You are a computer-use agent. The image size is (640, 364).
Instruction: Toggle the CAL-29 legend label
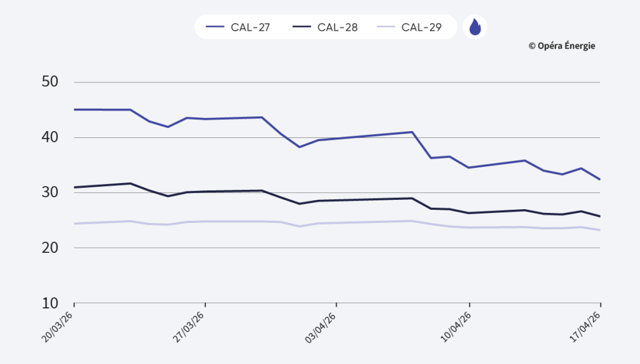pos(421,27)
